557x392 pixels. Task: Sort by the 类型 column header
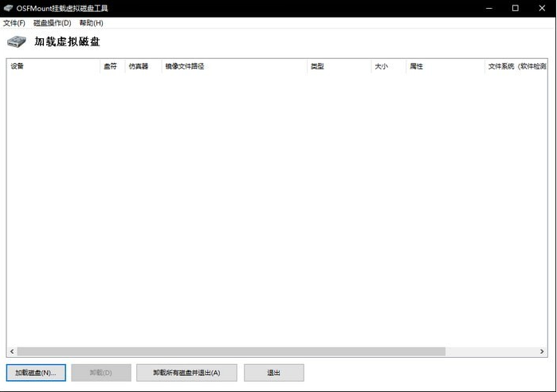pos(339,66)
